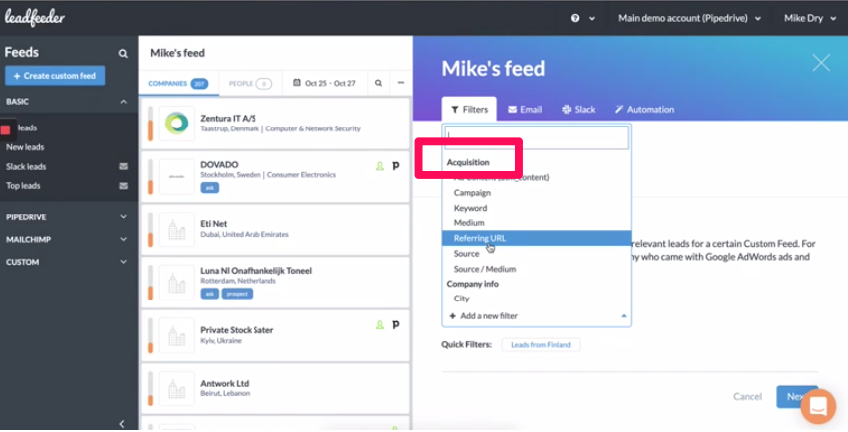This screenshot has height=432, width=848.
Task: Open the Private Stock Sater company entry
Action: (275, 335)
